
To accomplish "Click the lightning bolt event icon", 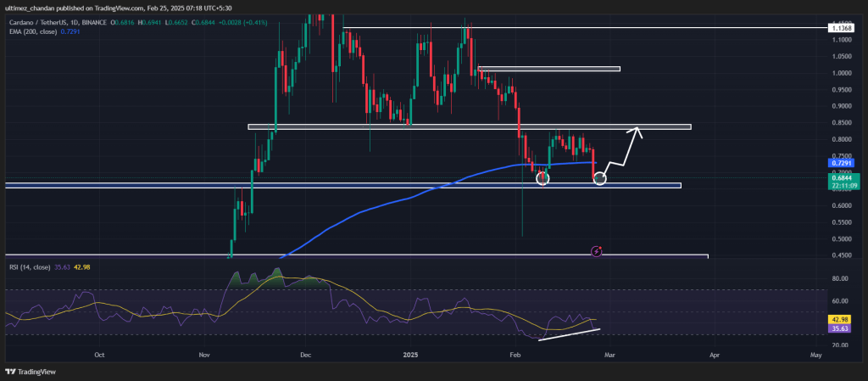I will point(597,251).
